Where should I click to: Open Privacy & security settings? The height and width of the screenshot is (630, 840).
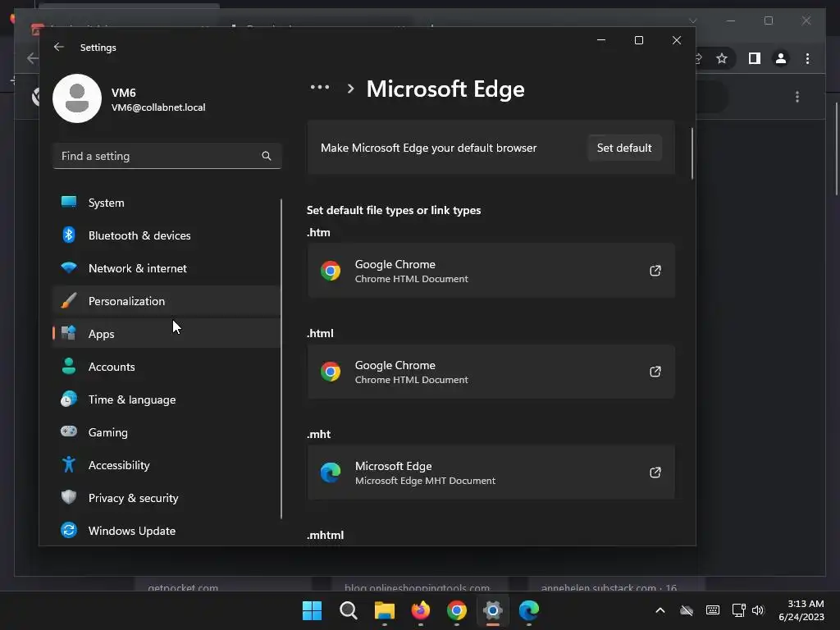tap(167, 498)
